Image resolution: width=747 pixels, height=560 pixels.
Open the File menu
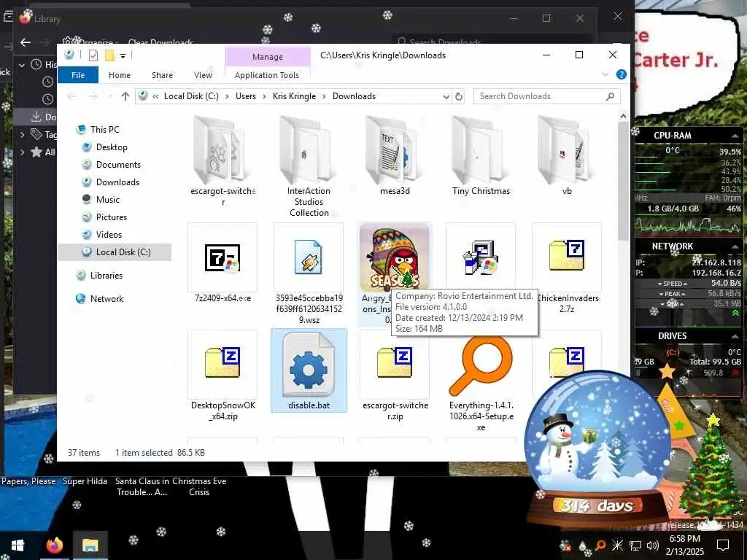[x=77, y=75]
